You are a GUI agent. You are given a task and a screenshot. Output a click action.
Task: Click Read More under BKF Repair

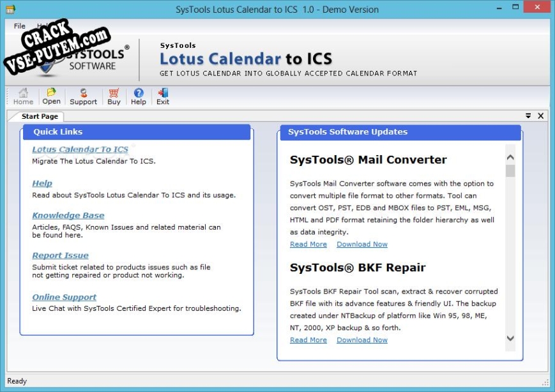[308, 340]
